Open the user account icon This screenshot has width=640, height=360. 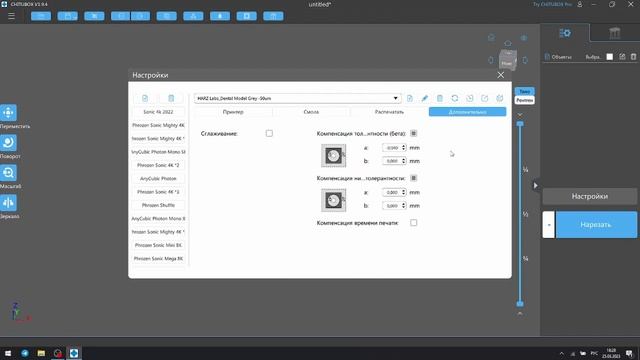[x=580, y=4]
